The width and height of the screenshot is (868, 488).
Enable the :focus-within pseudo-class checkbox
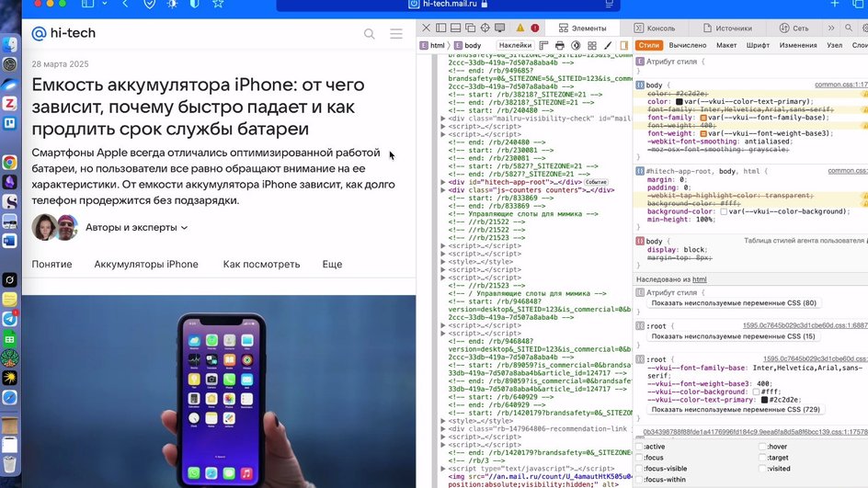[x=639, y=480]
